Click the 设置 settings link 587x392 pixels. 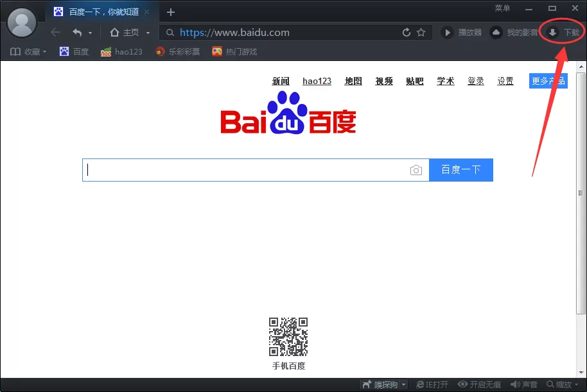(x=505, y=81)
